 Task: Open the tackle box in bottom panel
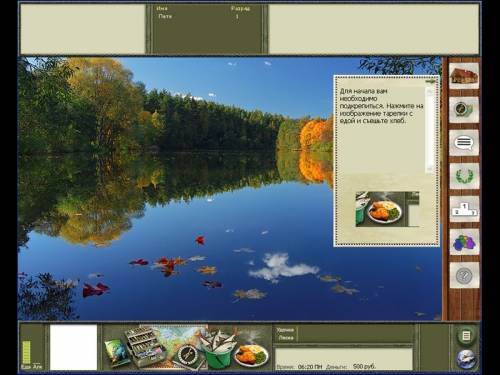147,346
